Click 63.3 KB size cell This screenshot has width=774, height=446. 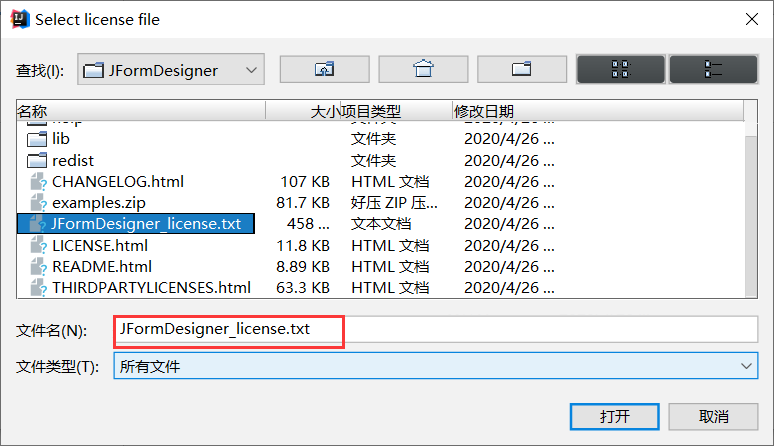(x=303, y=287)
